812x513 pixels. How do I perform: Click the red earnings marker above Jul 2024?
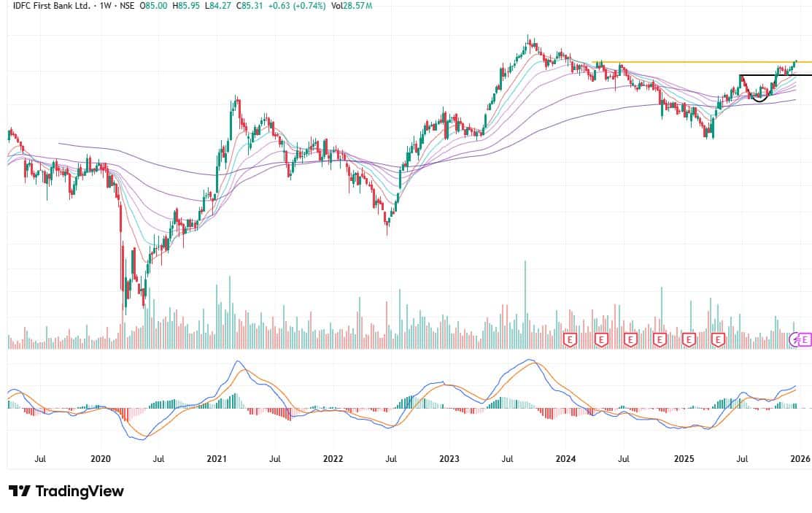[630, 340]
